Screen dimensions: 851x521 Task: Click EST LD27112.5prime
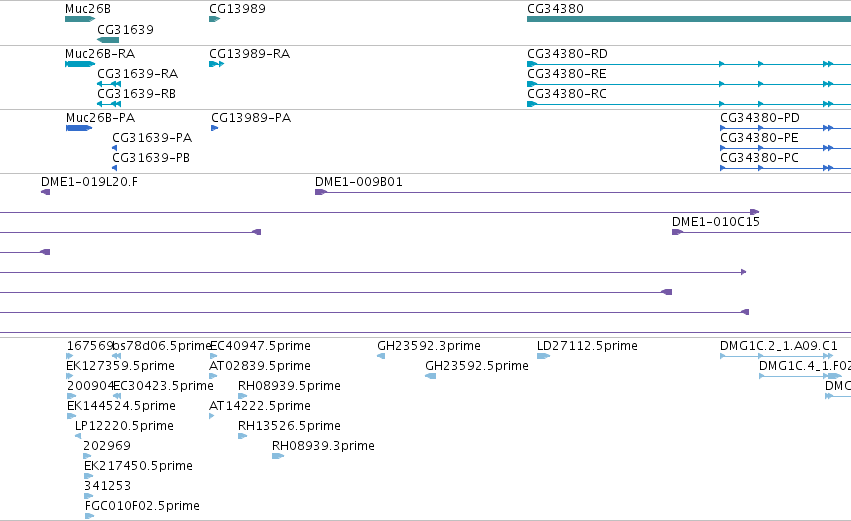coord(587,346)
